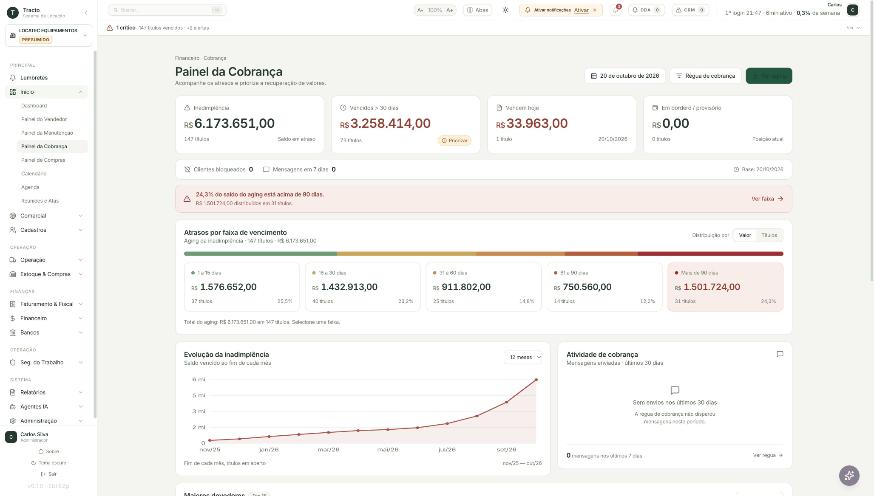Click the Carlos Silva avatar in sidebar
The image size is (874, 496).
(x=11, y=437)
